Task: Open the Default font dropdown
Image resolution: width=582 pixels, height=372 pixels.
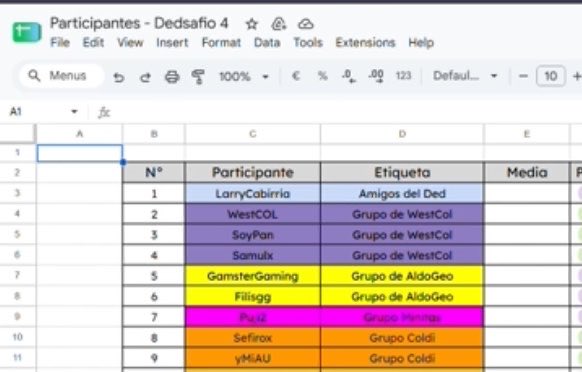Action: point(465,76)
